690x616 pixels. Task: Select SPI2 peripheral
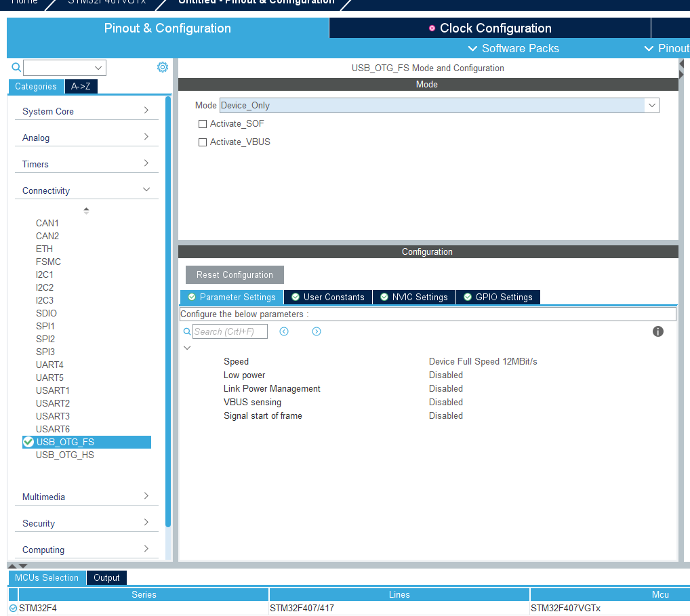(x=45, y=339)
